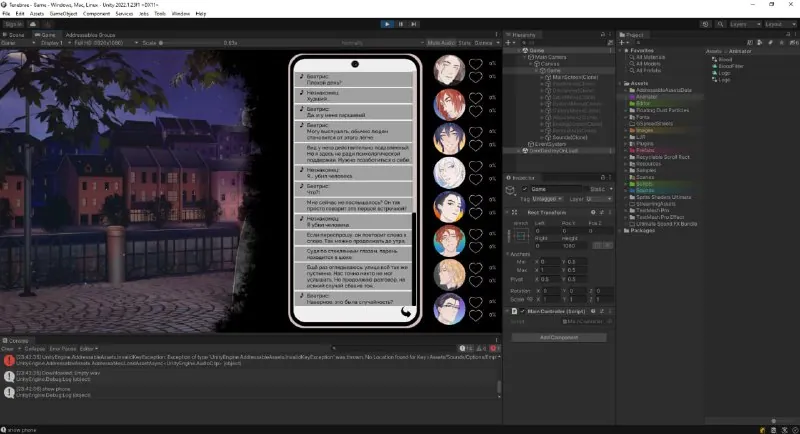Toggle console error count filter
The height and width of the screenshot is (434, 800).
(494, 348)
